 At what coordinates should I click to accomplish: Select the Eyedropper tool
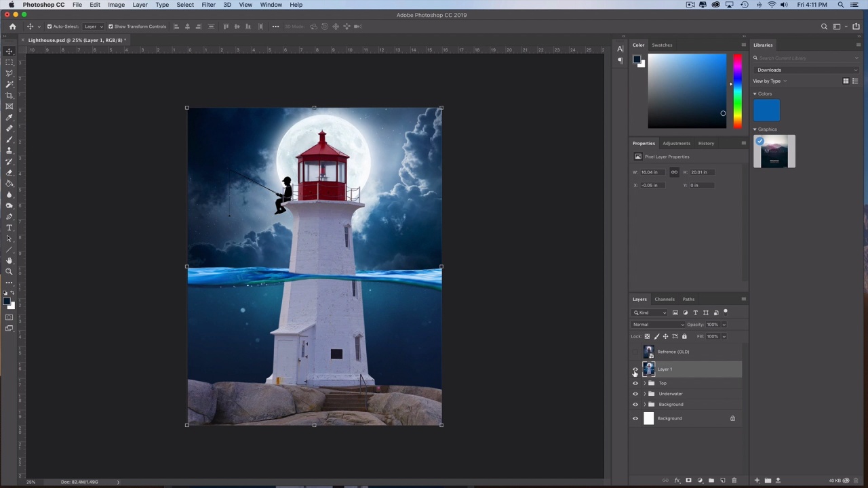(9, 117)
